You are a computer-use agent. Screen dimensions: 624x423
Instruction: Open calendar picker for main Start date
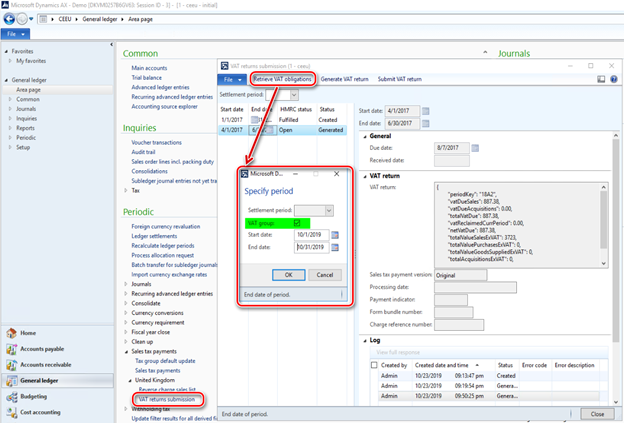[x=425, y=111]
